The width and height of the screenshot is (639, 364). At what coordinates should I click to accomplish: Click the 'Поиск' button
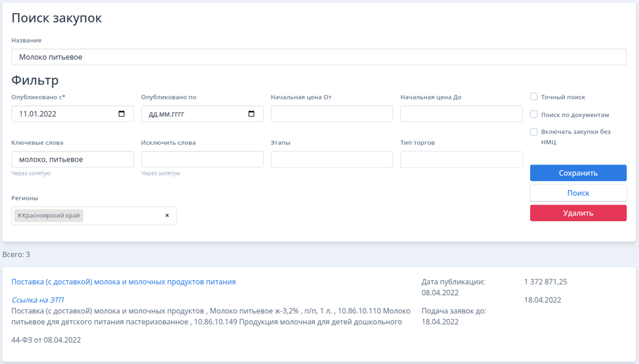point(578,193)
